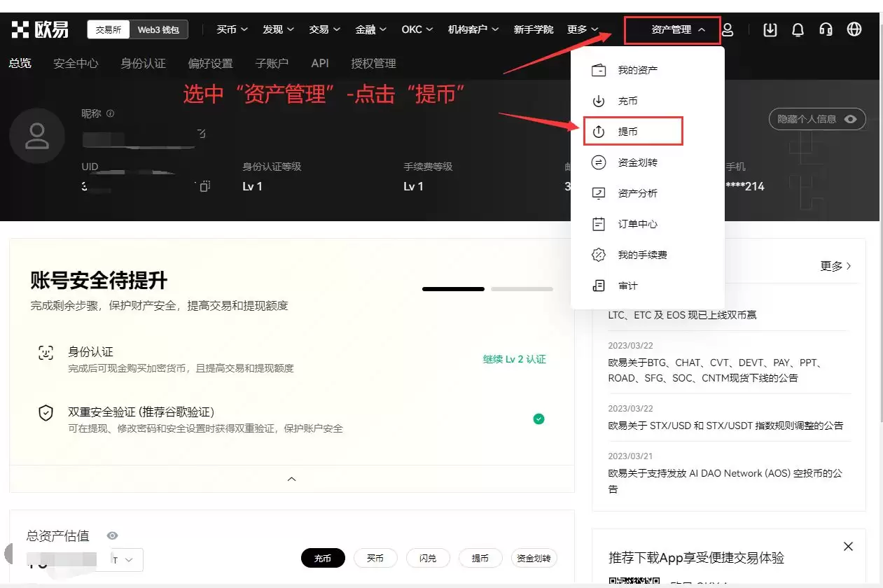Click the 继续 Lv 2 认证 link
Viewport: 883px width, 588px height.
(x=514, y=358)
